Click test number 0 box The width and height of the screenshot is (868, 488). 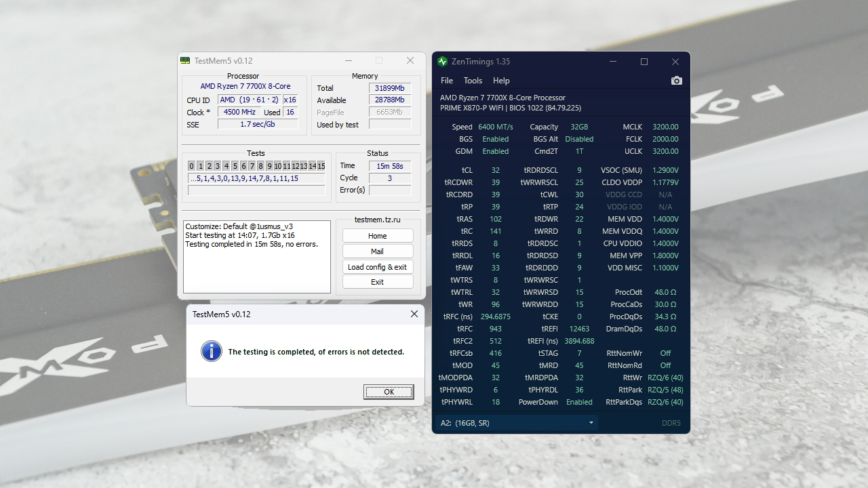pos(192,166)
